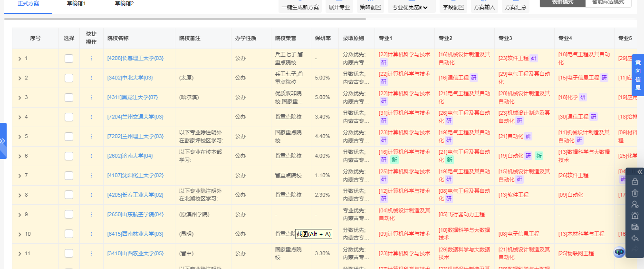Select checkbox for row 2 中北大学

click(x=69, y=78)
